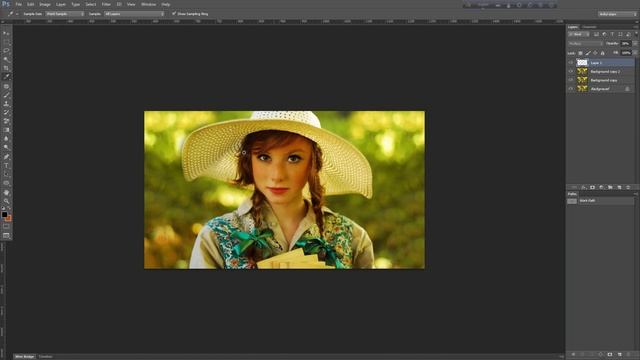Click the layer Opacity value field
Viewport: 640px width, 360px height.
coord(626,43)
